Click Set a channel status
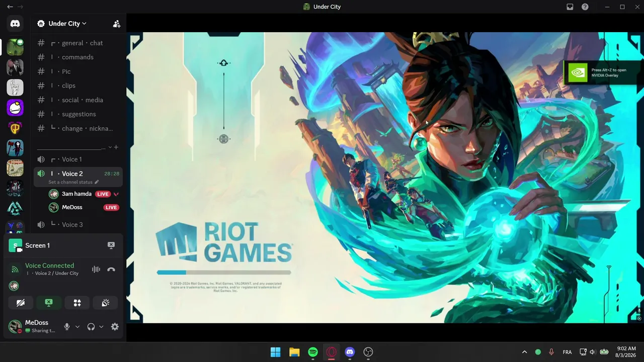The height and width of the screenshot is (362, 644). click(x=70, y=182)
